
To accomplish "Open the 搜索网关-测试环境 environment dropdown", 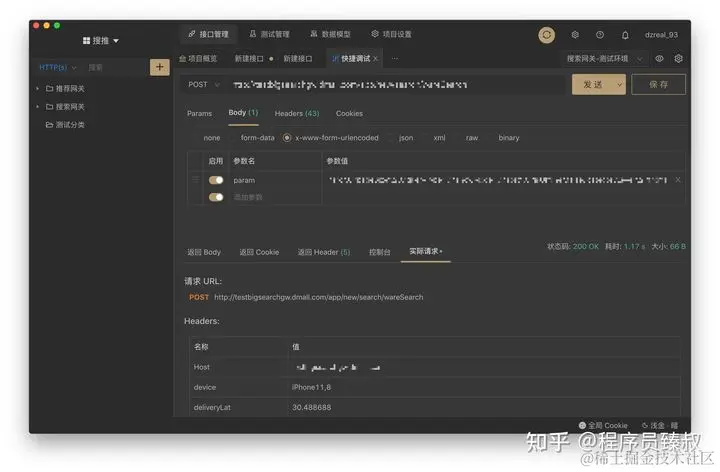I will pos(604,59).
